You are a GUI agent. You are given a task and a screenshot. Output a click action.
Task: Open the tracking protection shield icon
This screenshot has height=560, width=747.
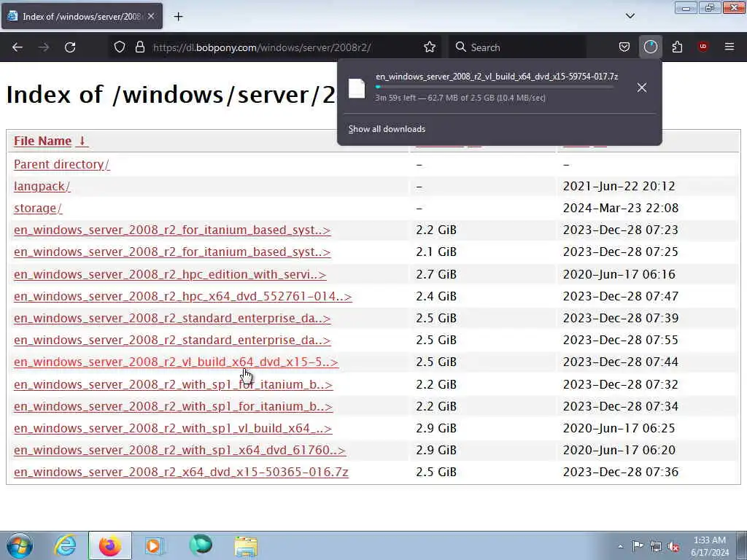[x=120, y=47]
